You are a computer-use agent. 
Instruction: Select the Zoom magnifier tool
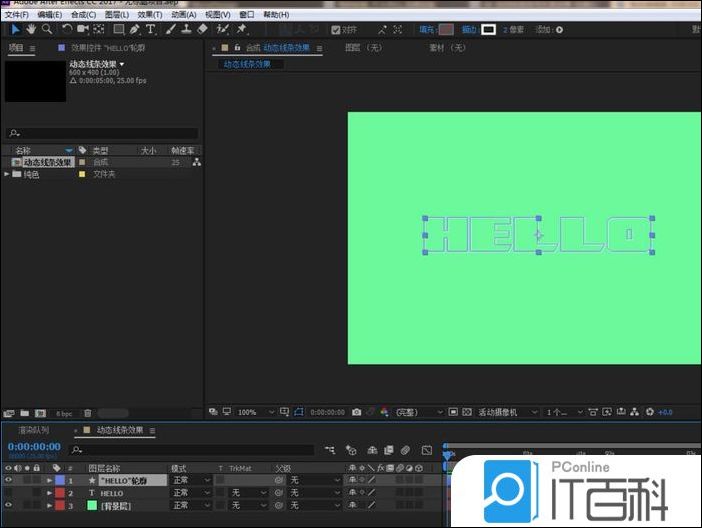[x=47, y=29]
